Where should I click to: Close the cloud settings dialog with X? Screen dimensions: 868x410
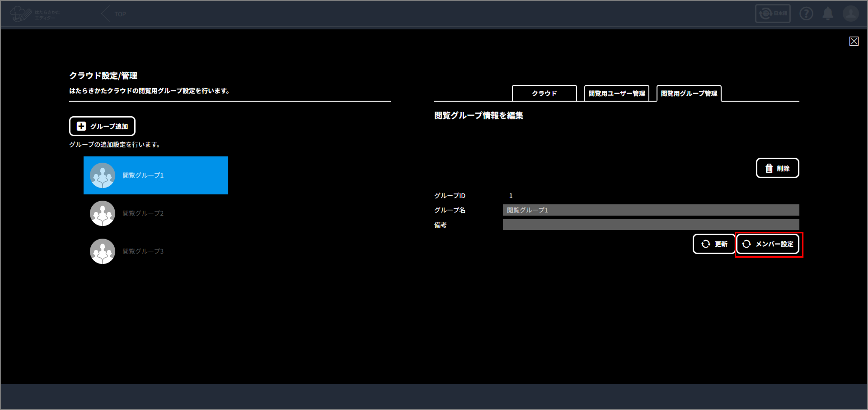click(854, 42)
